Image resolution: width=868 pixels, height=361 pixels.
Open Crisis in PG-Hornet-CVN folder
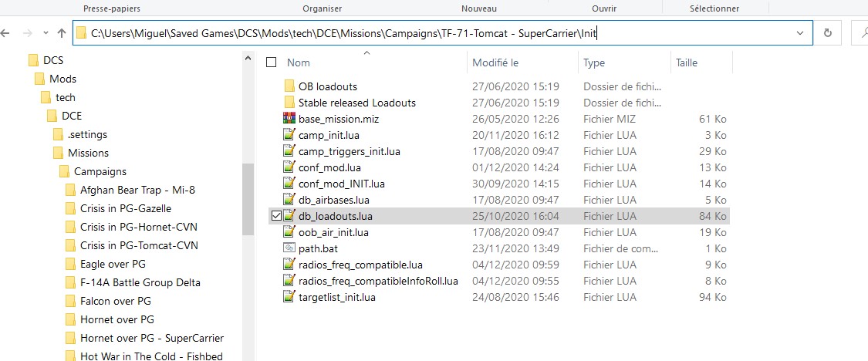[139, 227]
